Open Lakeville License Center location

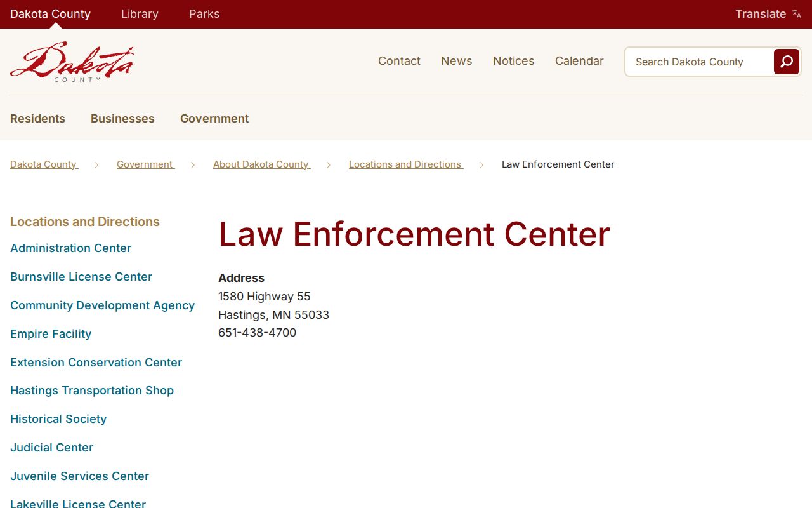tap(78, 504)
